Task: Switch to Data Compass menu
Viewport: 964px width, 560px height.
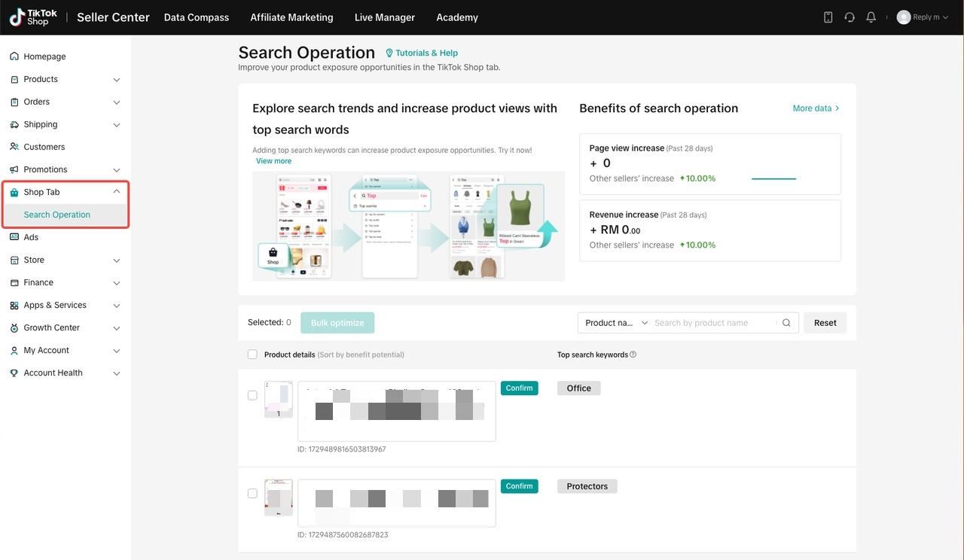Action: coord(197,17)
